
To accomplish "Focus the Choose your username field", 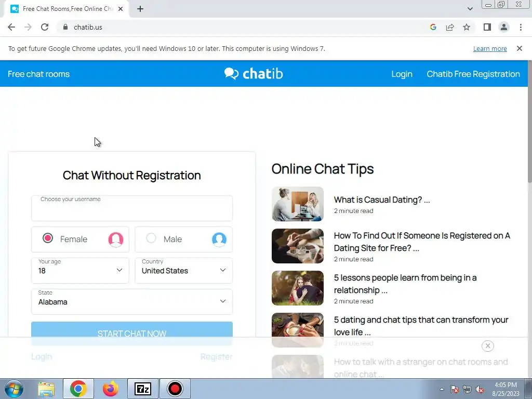I will coord(131,208).
